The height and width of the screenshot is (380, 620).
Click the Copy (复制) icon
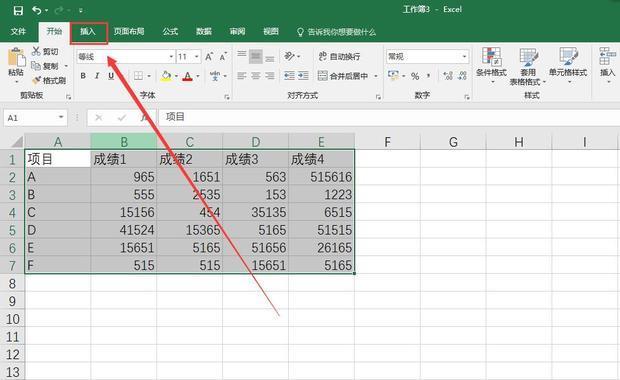(36, 66)
